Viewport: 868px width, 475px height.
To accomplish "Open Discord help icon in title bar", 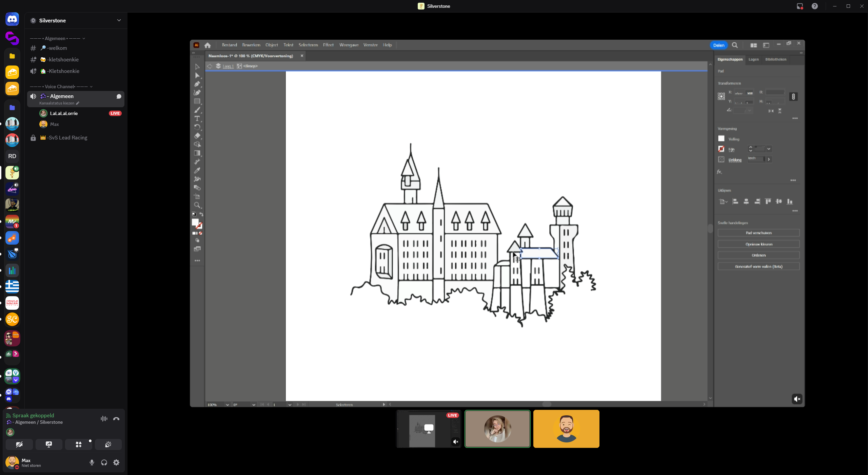I will coord(814,6).
